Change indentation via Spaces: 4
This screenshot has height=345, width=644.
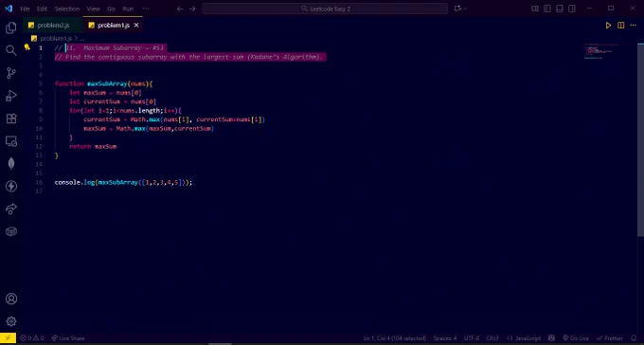[x=445, y=338]
